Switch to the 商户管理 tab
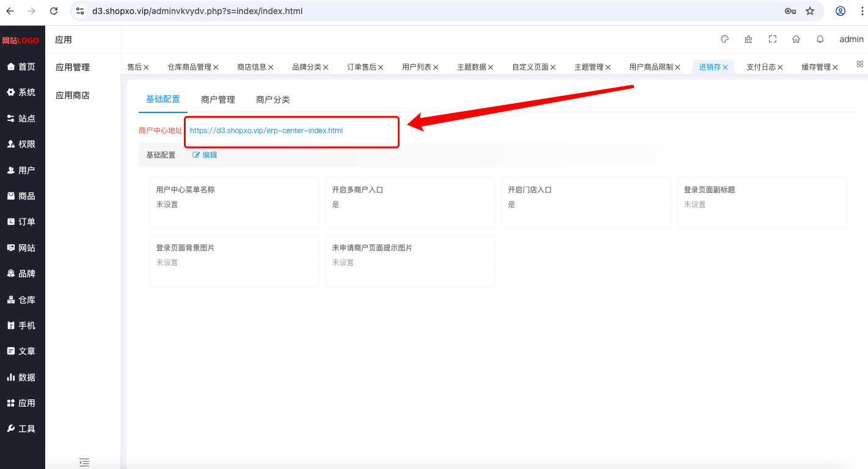 pyautogui.click(x=218, y=100)
